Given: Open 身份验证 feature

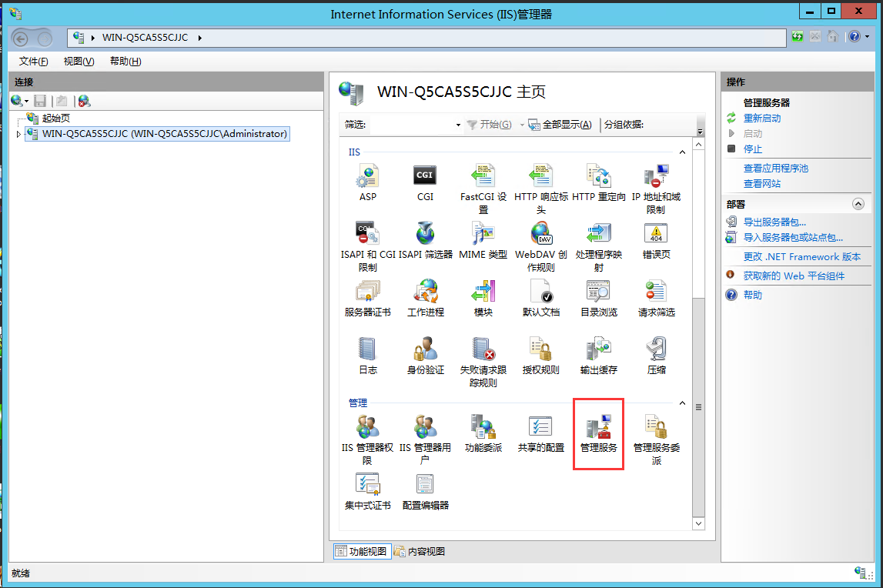Looking at the screenshot, I should pos(425,356).
